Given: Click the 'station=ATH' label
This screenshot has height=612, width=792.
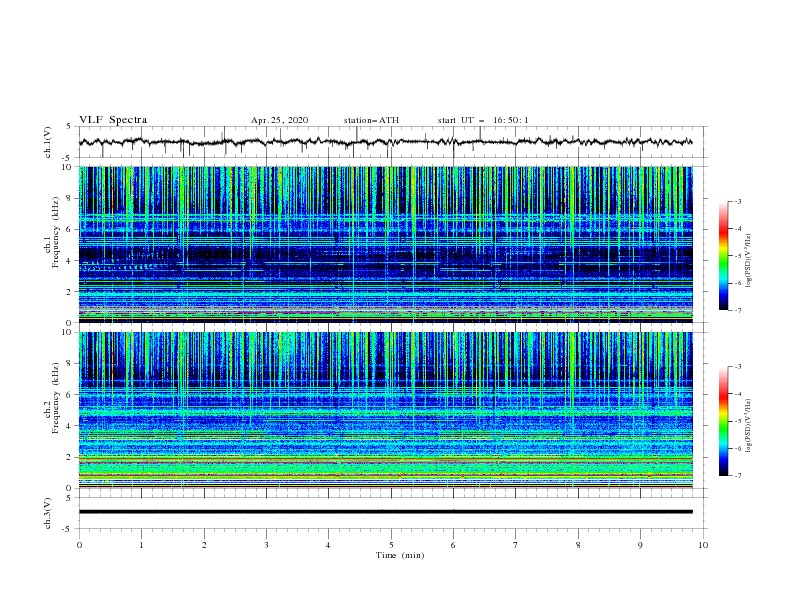Looking at the screenshot, I should (371, 120).
